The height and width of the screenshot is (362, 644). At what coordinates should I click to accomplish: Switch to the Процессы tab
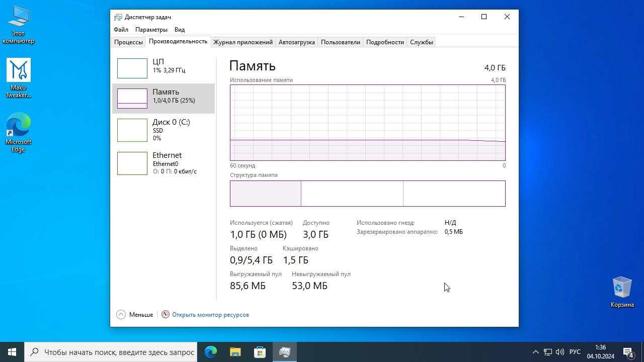[128, 42]
